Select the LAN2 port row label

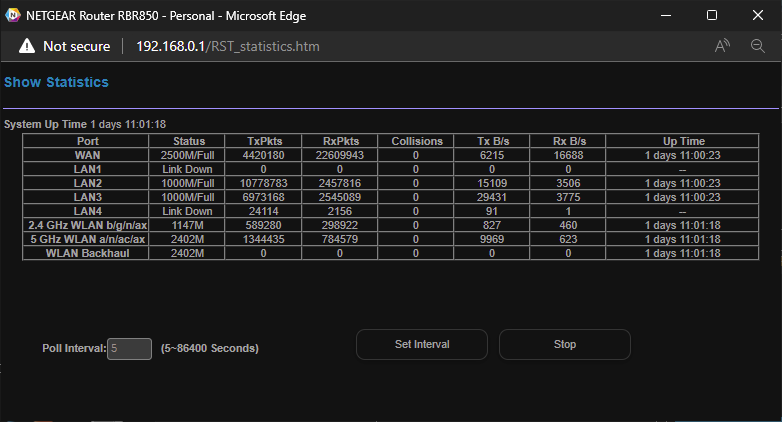pyautogui.click(x=88, y=183)
